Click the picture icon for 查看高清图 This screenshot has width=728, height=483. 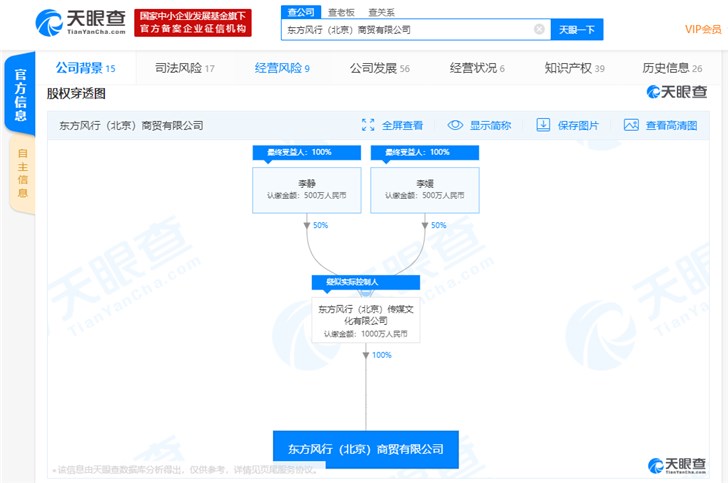pos(631,125)
